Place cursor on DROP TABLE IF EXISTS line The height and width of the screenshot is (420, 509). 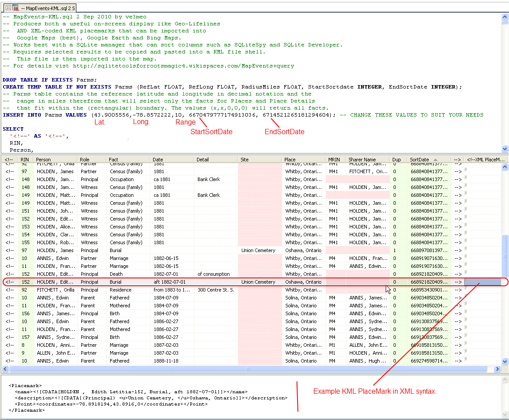(50, 80)
